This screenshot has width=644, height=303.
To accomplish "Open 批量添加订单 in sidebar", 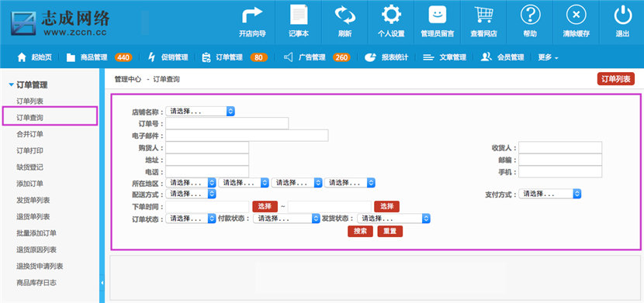I will pyautogui.click(x=36, y=233).
